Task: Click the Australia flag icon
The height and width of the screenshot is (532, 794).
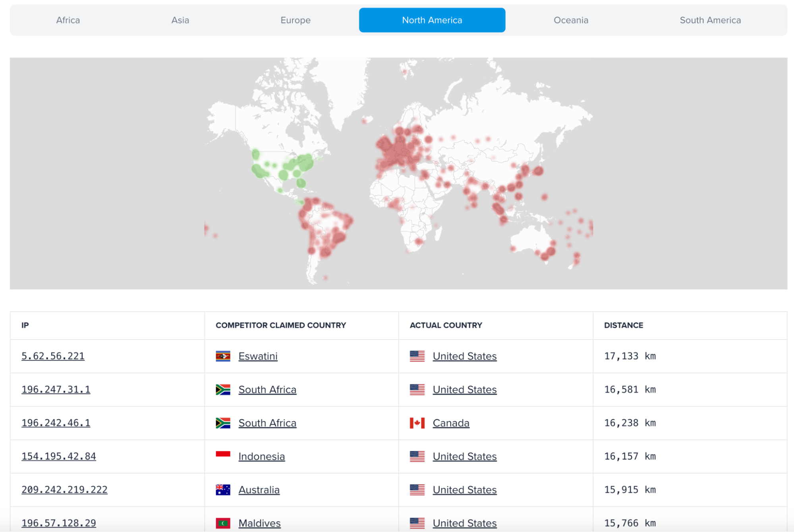Action: pyautogui.click(x=223, y=490)
